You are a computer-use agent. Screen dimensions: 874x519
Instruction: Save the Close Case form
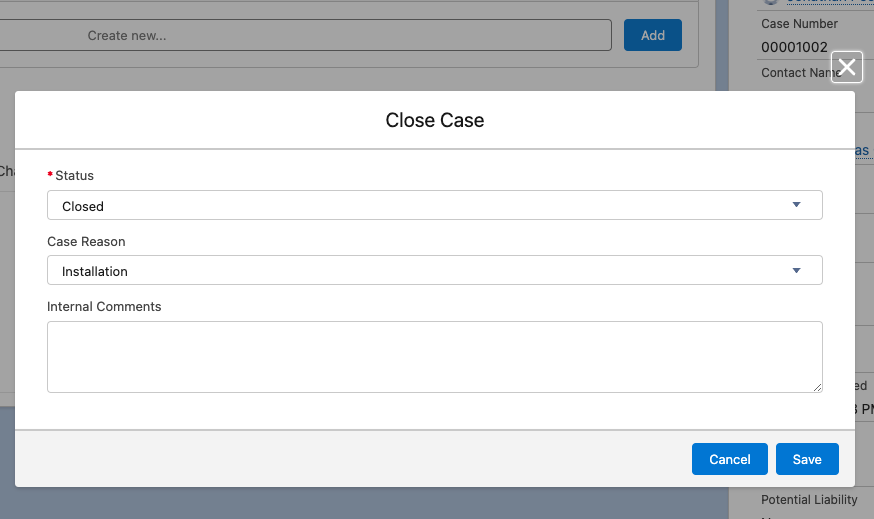click(807, 459)
